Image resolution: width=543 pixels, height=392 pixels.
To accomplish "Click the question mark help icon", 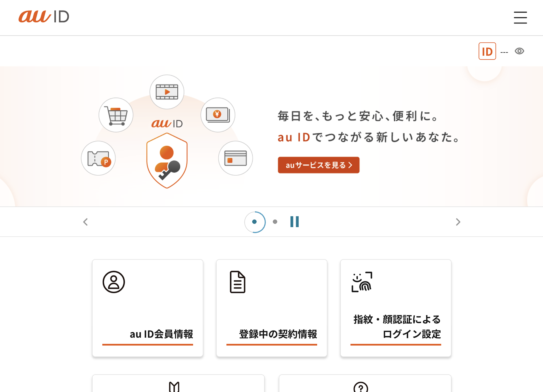I will point(361,388).
